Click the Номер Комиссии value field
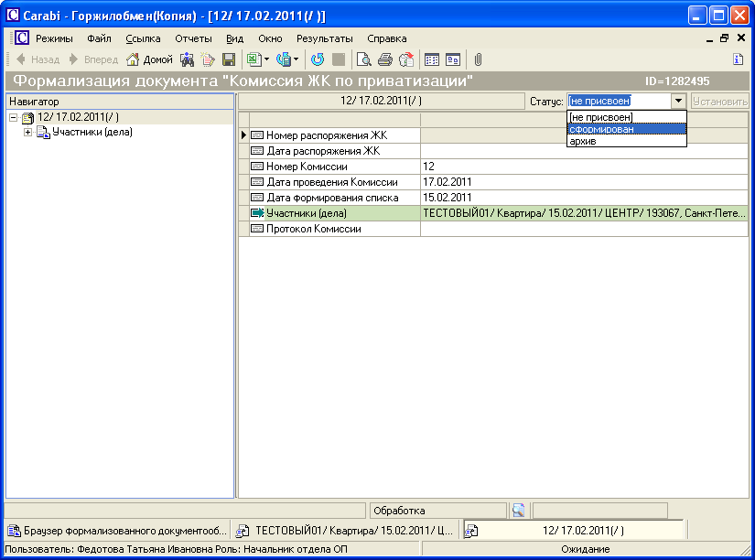Screen dimensions: 755x560 (584, 167)
